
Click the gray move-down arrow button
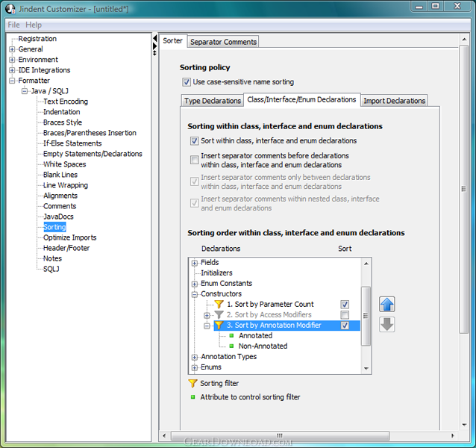coord(386,324)
